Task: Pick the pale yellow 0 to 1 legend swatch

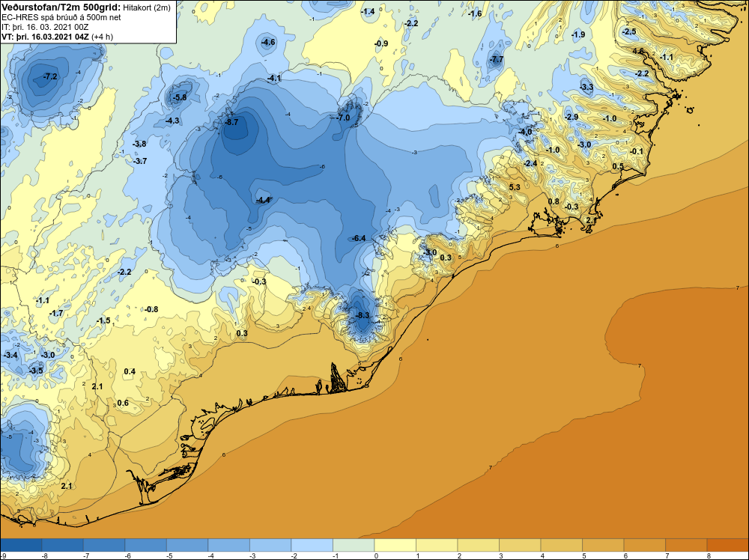Action: coord(395,545)
